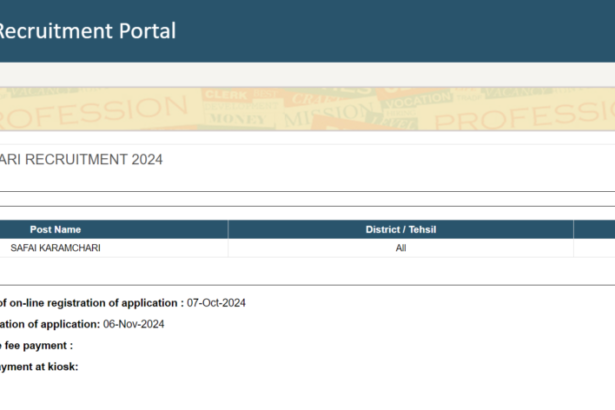Click the District / Tehsil column header
This screenshot has height=410, width=615.
tap(401, 230)
